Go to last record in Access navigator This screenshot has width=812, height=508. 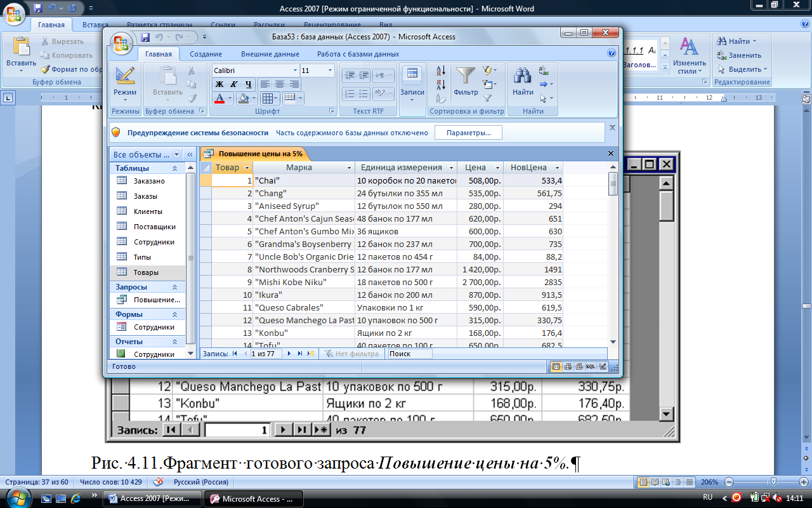pyautogui.click(x=300, y=354)
